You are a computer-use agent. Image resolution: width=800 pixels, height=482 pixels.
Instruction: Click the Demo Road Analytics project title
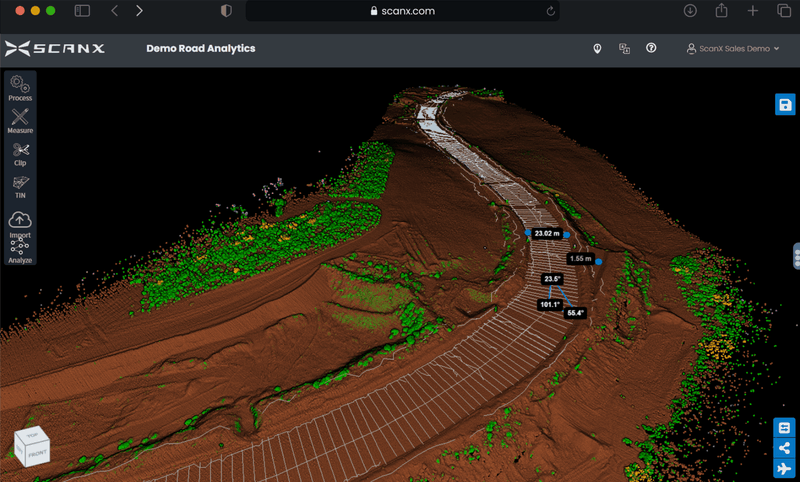201,48
